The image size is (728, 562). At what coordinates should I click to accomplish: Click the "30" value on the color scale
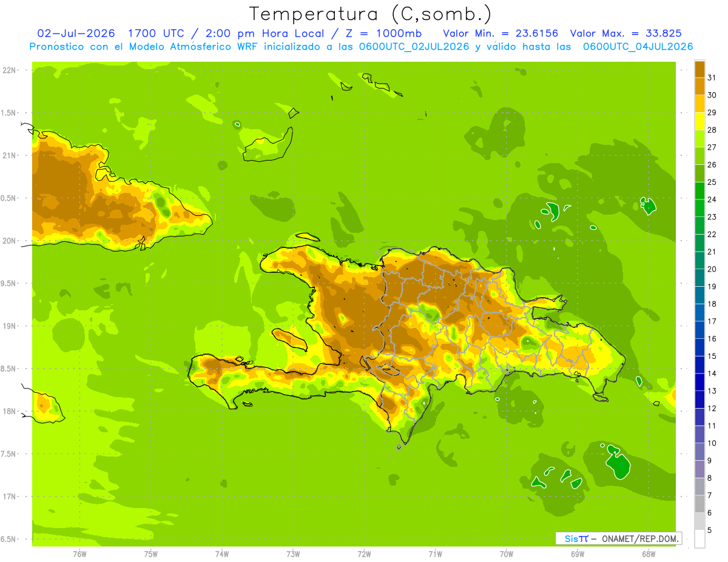coord(712,95)
